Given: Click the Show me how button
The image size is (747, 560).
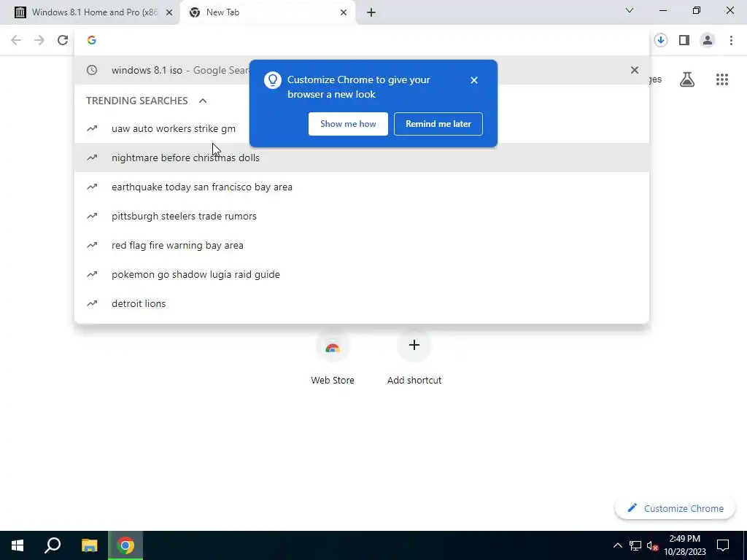Looking at the screenshot, I should pyautogui.click(x=348, y=124).
